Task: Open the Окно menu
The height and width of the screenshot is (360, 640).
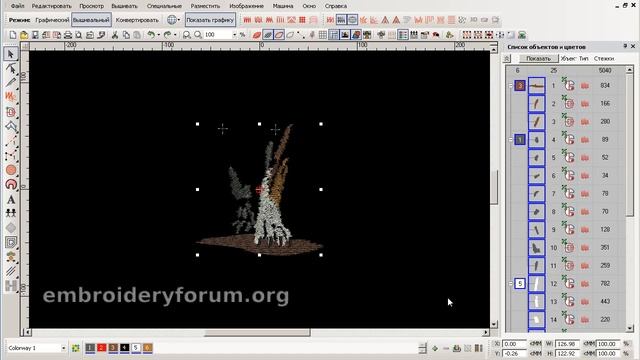Action: click(309, 6)
